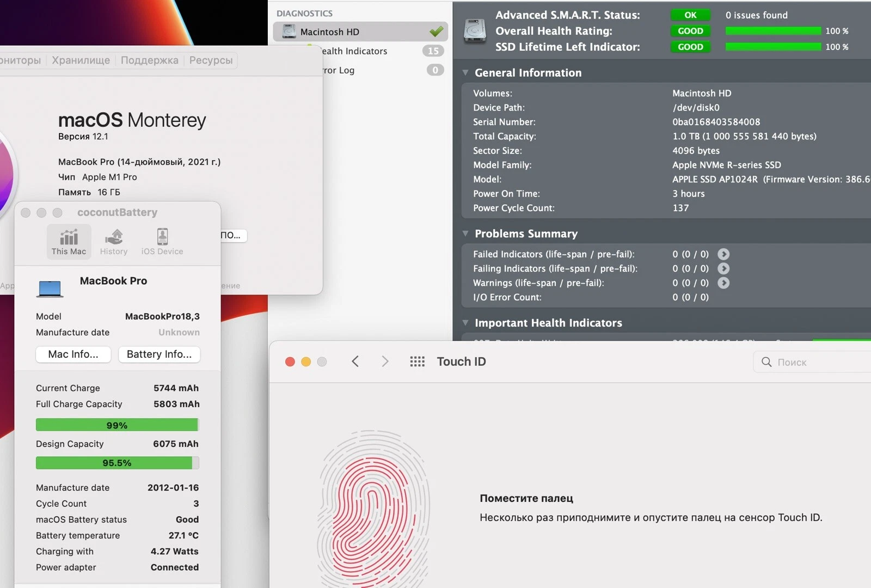This screenshot has height=588, width=871.
Task: Click magnifier icon in Поиск field
Action: [766, 362]
